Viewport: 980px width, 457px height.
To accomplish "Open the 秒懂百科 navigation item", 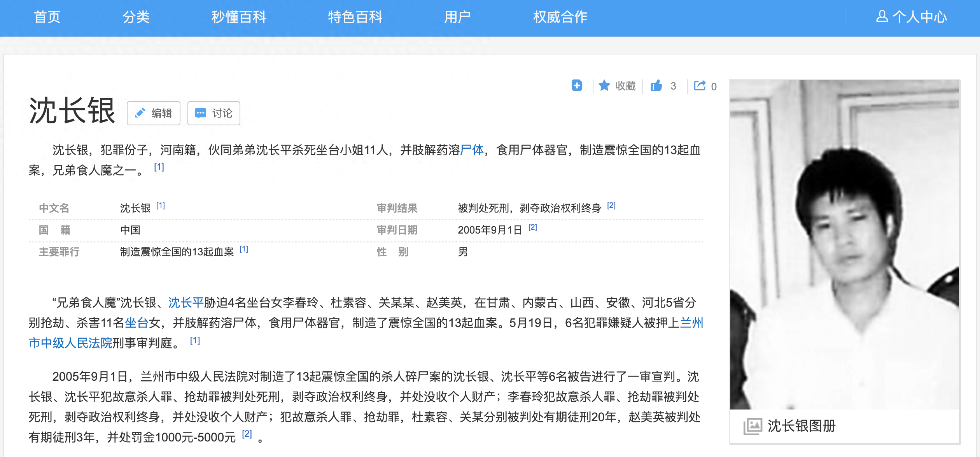I will point(238,17).
